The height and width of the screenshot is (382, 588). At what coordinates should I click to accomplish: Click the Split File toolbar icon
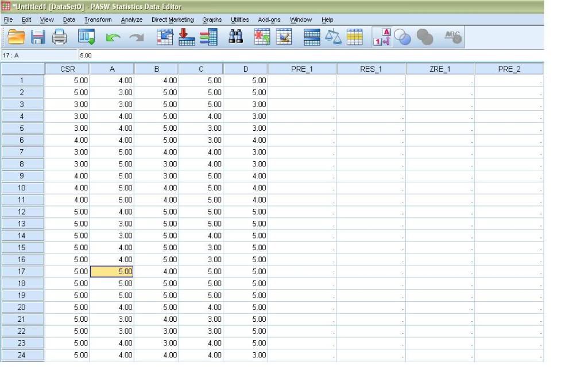pos(312,37)
